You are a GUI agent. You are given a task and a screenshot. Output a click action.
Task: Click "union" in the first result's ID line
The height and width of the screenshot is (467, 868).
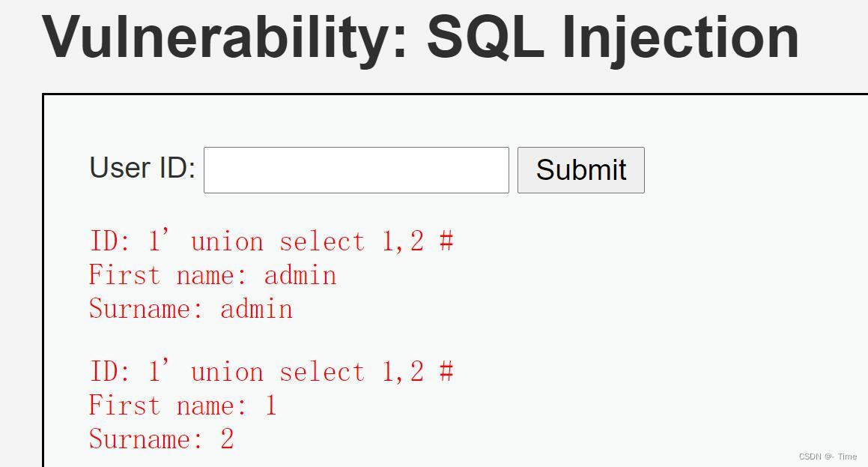[x=227, y=241]
